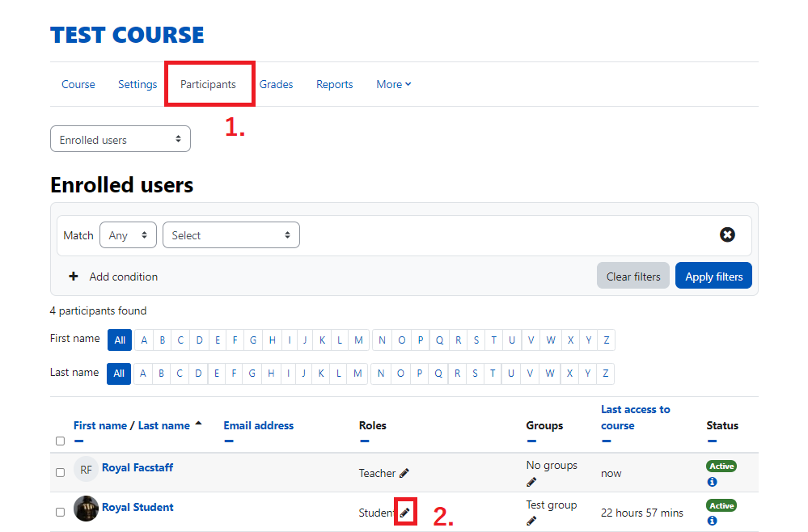Edit groups pencil for Royal Facstaff
This screenshot has height=532, width=808.
click(x=531, y=482)
